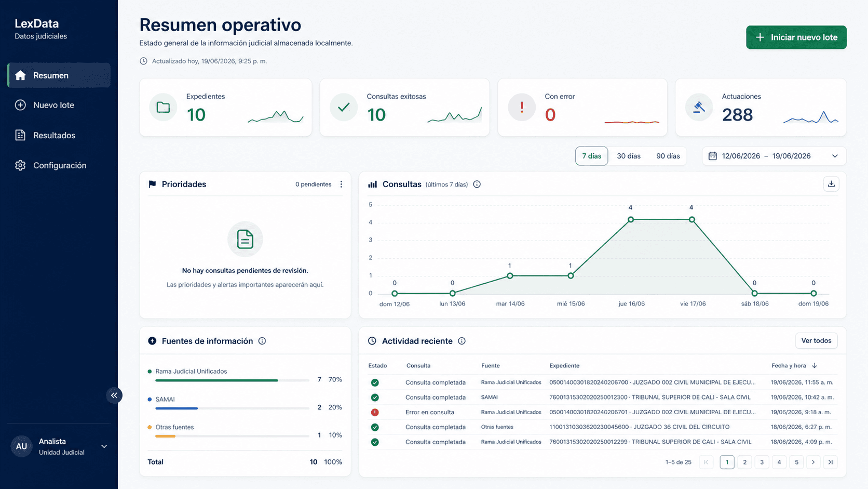Click Ver todos in Actividad reciente

click(x=816, y=341)
